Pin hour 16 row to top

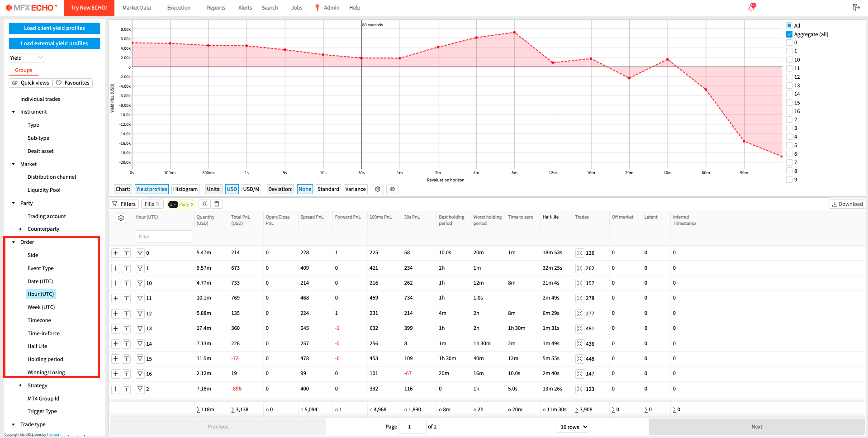(x=127, y=374)
